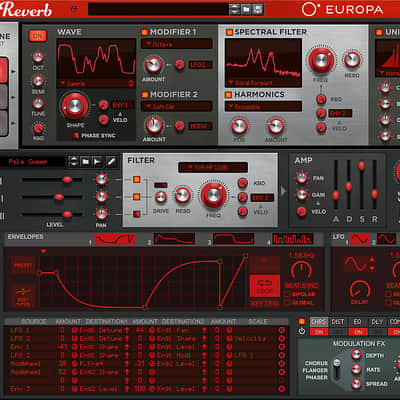Click the effects section power icon
This screenshot has height=400, width=400.
[x=302, y=332]
